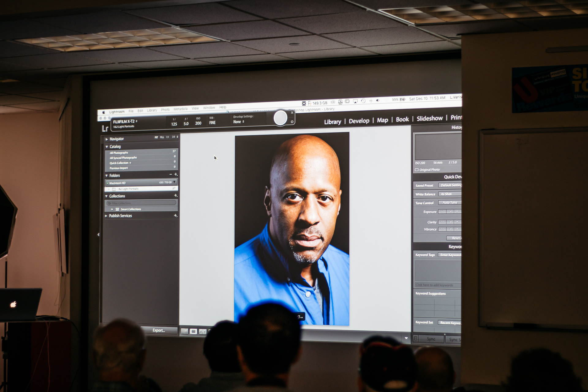Expand Smart Collections set
The height and width of the screenshot is (392, 588).
click(112, 209)
